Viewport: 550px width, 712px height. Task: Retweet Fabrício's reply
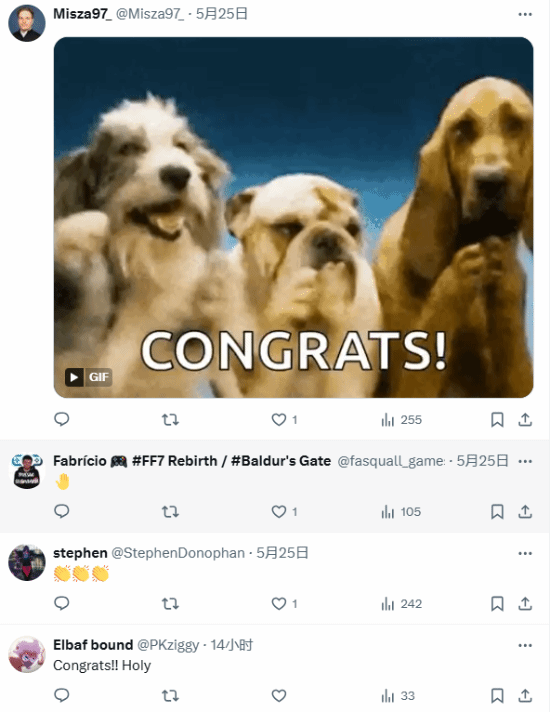170,512
